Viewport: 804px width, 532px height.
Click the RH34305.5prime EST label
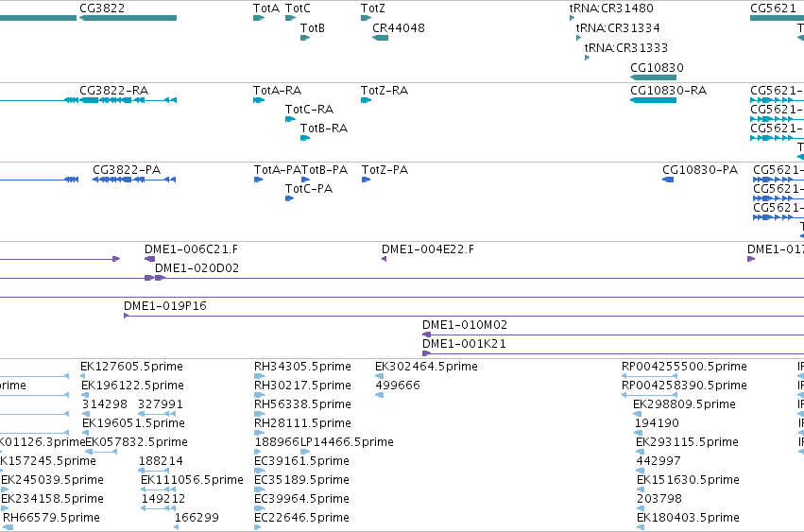(302, 367)
